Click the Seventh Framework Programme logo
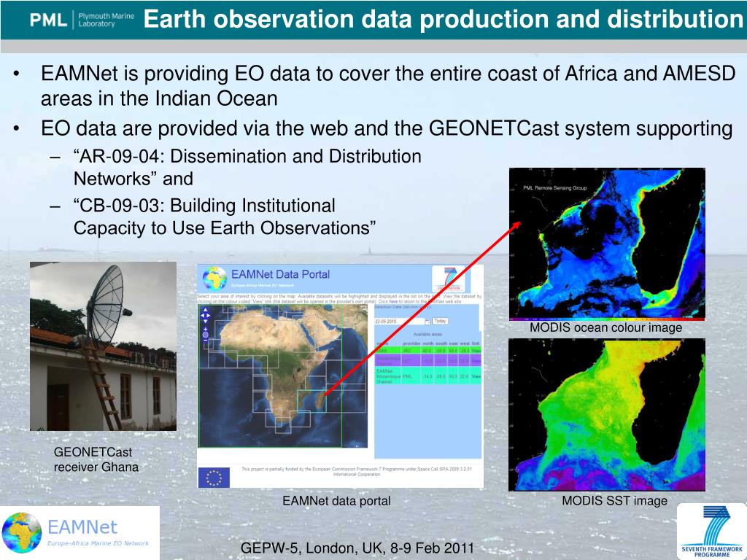Screen dimensions: 747x560 point(712,532)
